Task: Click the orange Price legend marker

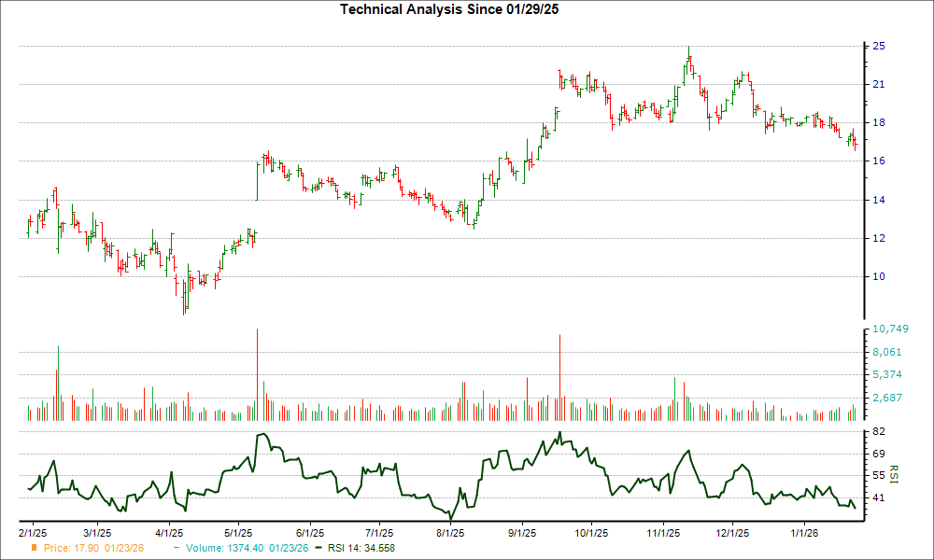Action: pos(35,549)
